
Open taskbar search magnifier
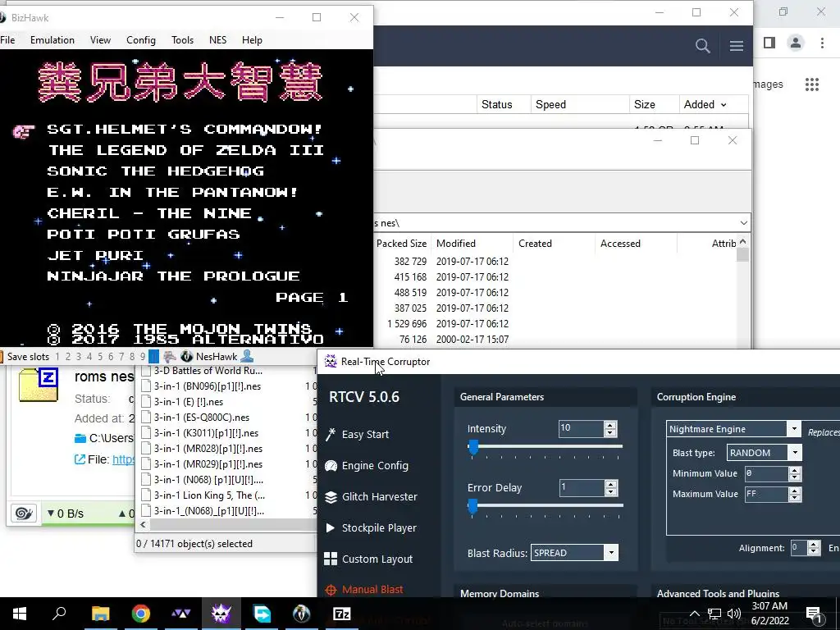(59, 614)
